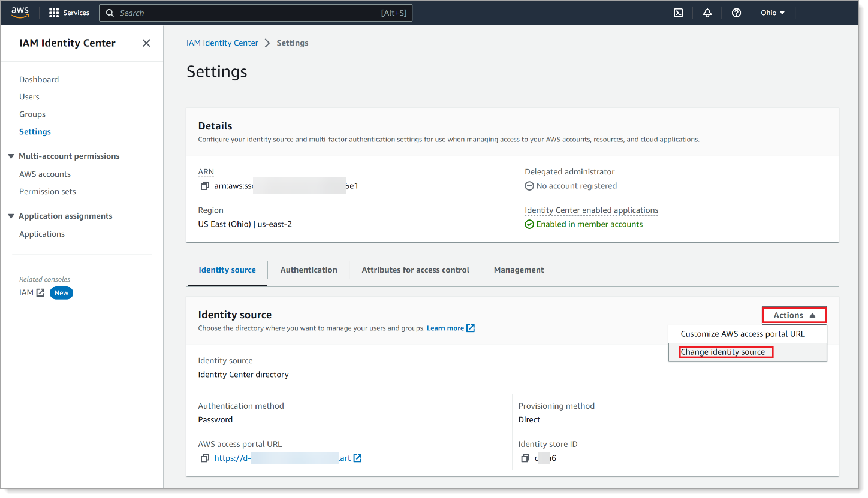Click Identity Center enabled applications label
This screenshot has height=498, width=868.
[x=592, y=210]
